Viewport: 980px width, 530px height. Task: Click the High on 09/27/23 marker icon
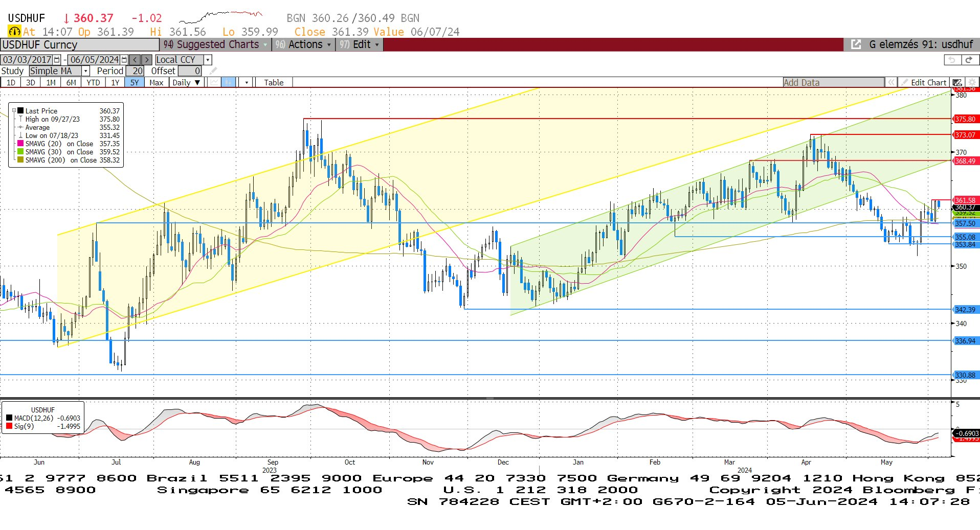point(20,119)
